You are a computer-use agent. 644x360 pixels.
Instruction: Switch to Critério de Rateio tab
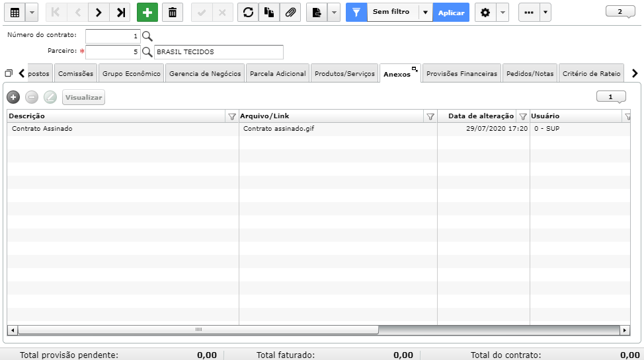click(591, 73)
